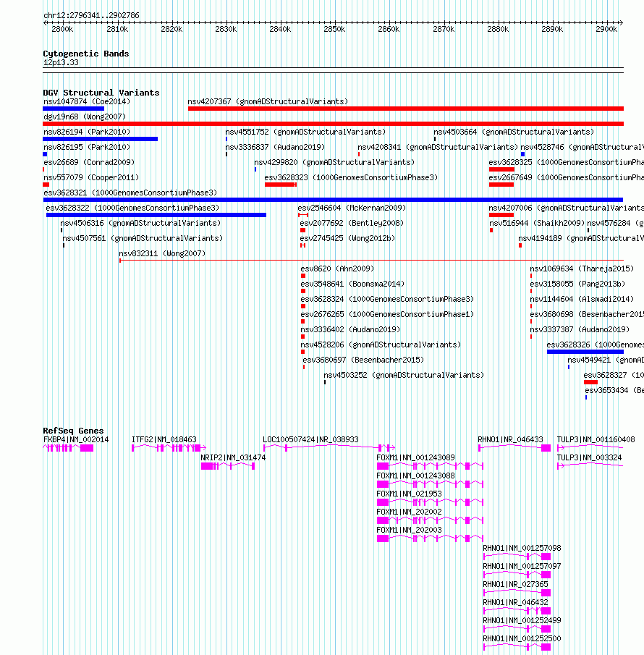Select nsv3336837 (Audano2019) label
The height and width of the screenshot is (655, 644).
tap(275, 147)
